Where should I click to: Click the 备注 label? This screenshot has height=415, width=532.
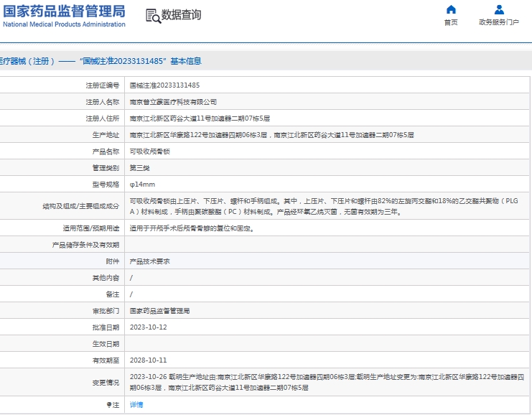[x=113, y=294]
